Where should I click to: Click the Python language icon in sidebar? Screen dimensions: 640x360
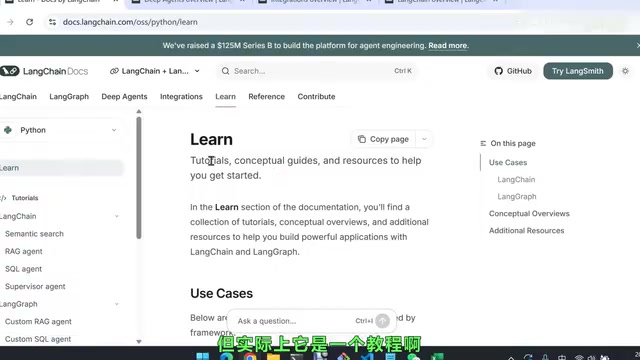point(8,130)
